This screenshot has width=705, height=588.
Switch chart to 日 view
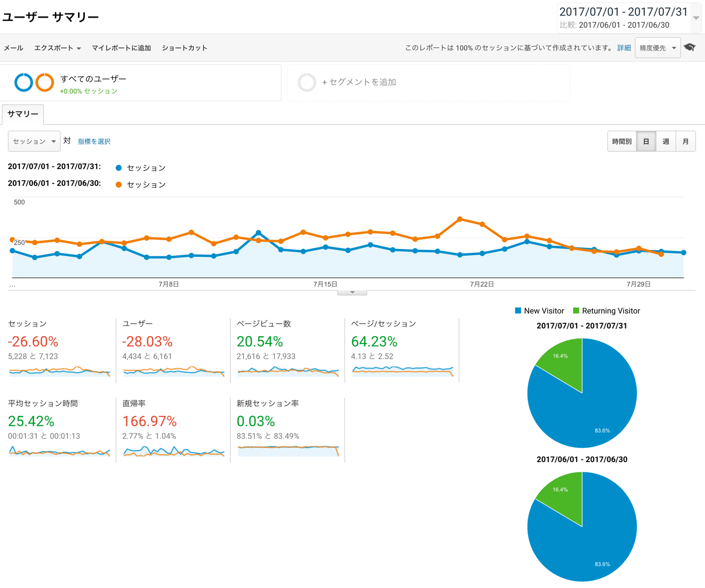[x=646, y=141]
